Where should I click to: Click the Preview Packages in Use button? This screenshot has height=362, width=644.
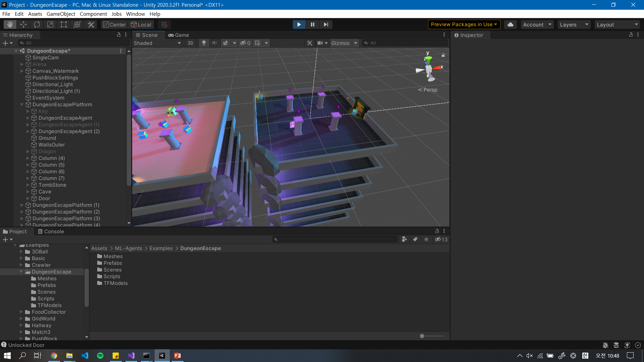tap(464, 24)
